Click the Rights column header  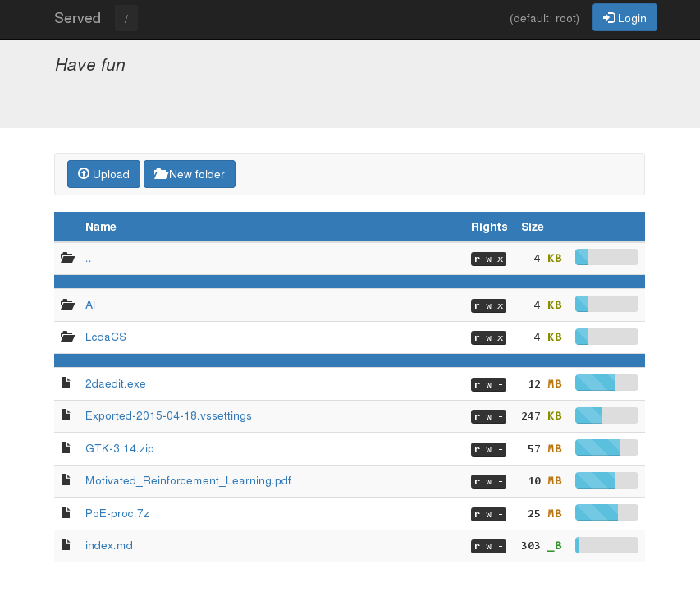489,227
